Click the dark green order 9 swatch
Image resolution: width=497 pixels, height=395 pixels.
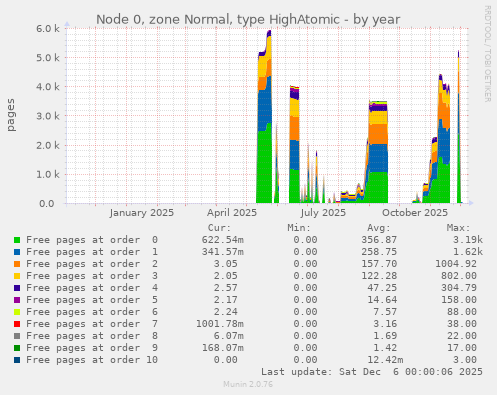[17, 348]
